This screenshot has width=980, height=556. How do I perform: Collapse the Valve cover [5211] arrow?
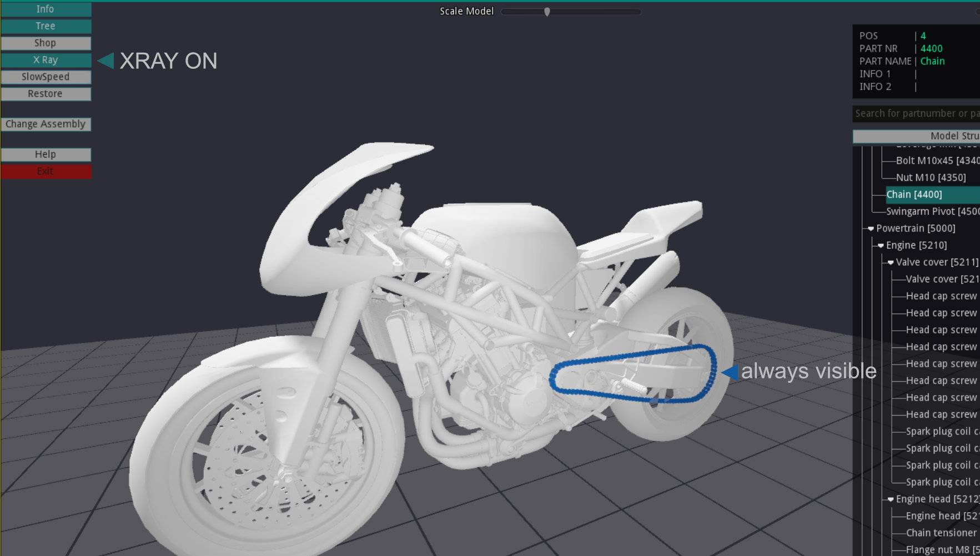(x=891, y=262)
